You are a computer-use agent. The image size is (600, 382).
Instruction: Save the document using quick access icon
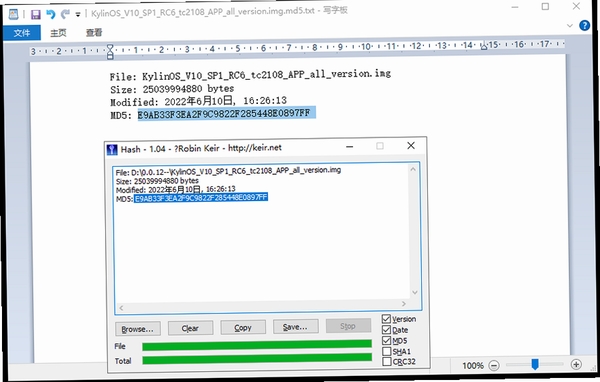click(36, 15)
